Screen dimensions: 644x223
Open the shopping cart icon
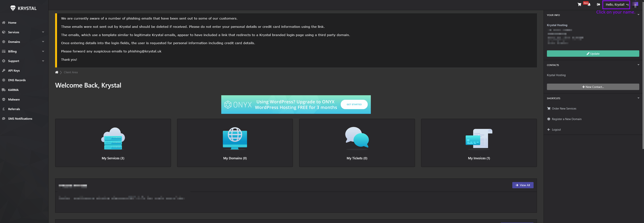[x=579, y=5]
